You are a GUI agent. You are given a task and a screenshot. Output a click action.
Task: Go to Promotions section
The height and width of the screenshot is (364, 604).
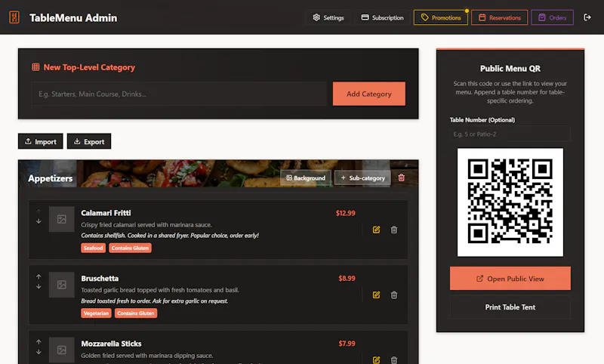pos(441,17)
